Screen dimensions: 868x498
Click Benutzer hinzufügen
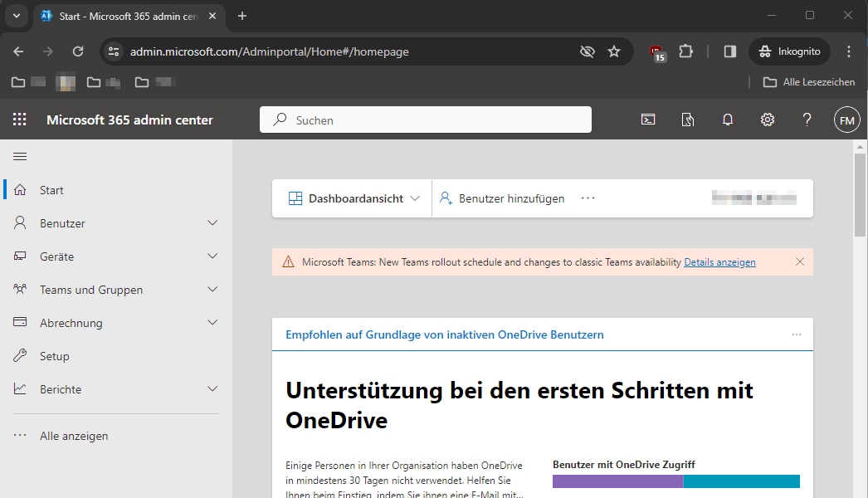coord(501,198)
